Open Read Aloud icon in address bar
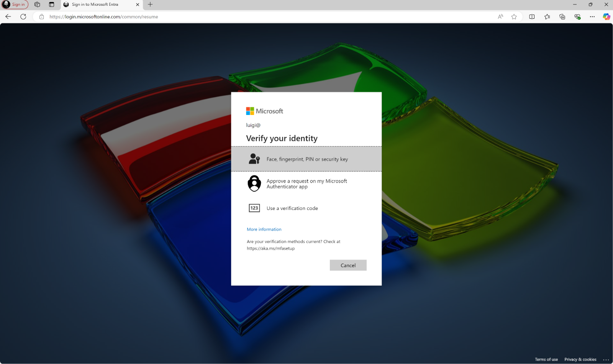 point(500,16)
